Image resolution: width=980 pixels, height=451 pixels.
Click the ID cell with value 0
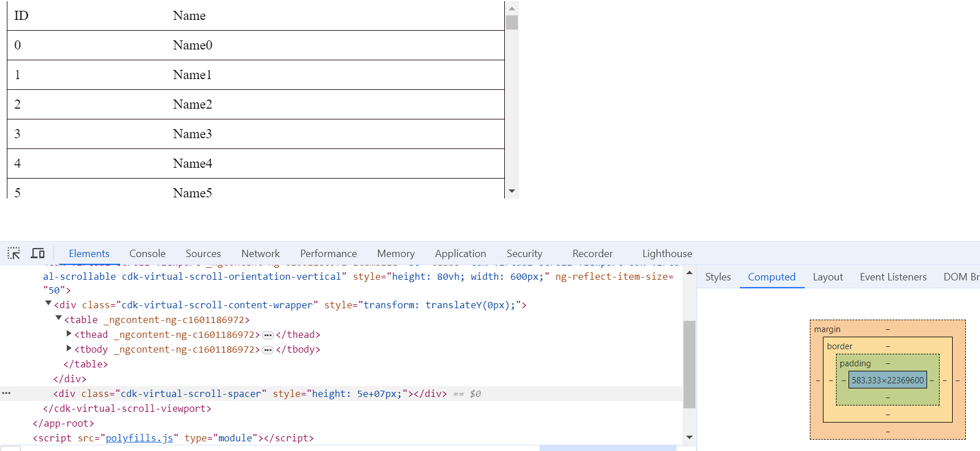[x=18, y=45]
